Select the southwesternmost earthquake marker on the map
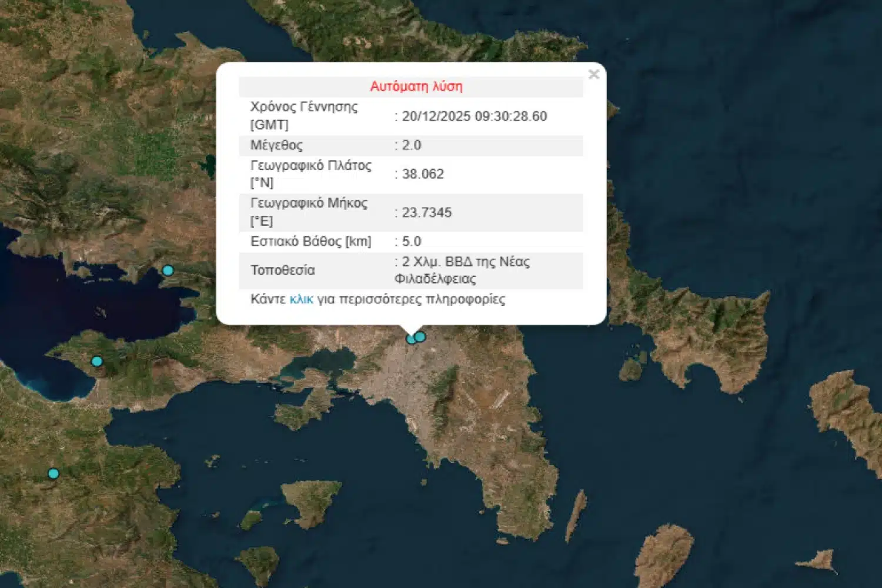882x588 pixels. click(x=54, y=473)
